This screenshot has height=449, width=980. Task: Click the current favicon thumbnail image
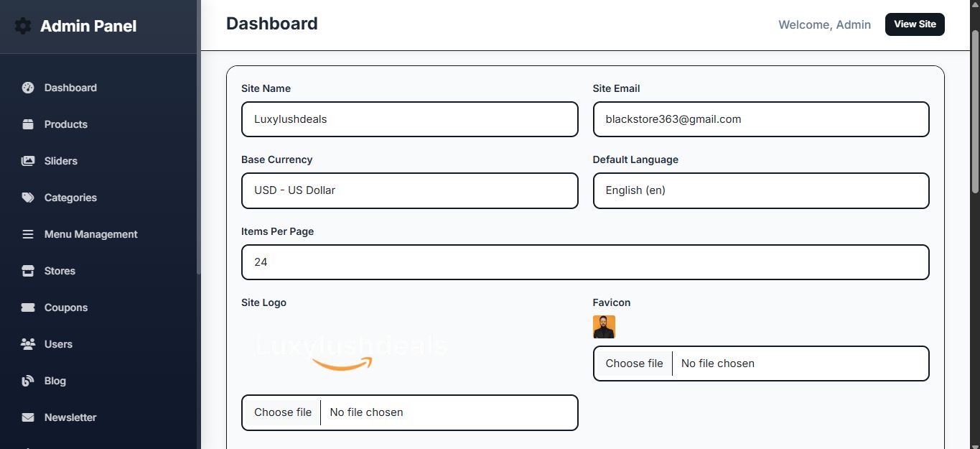click(x=604, y=327)
